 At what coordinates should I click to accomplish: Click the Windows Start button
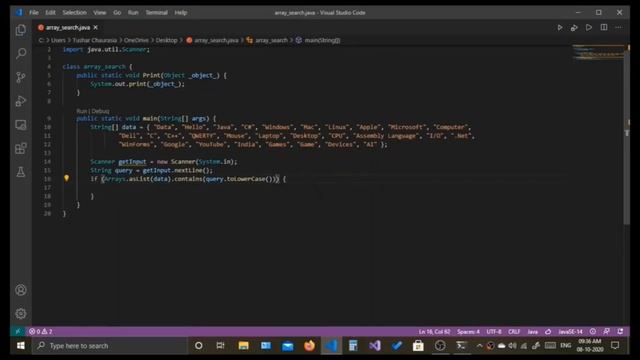pos(20,346)
